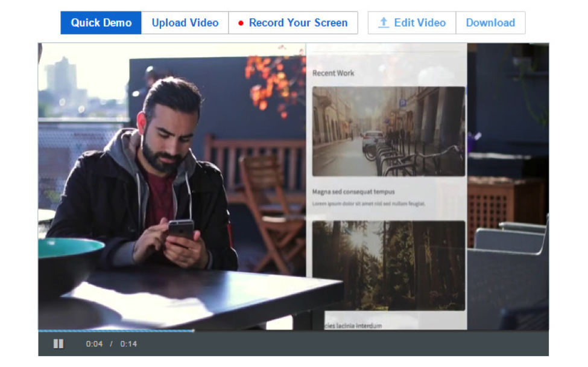This screenshot has height=367, width=588.
Task: Click the smartphone the man is holding
Action: pos(180,229)
